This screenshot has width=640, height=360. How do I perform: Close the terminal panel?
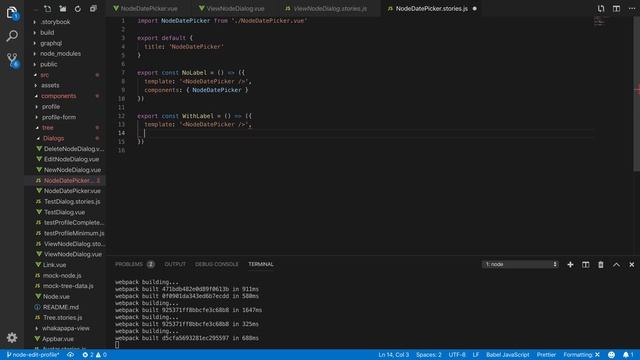coord(632,264)
